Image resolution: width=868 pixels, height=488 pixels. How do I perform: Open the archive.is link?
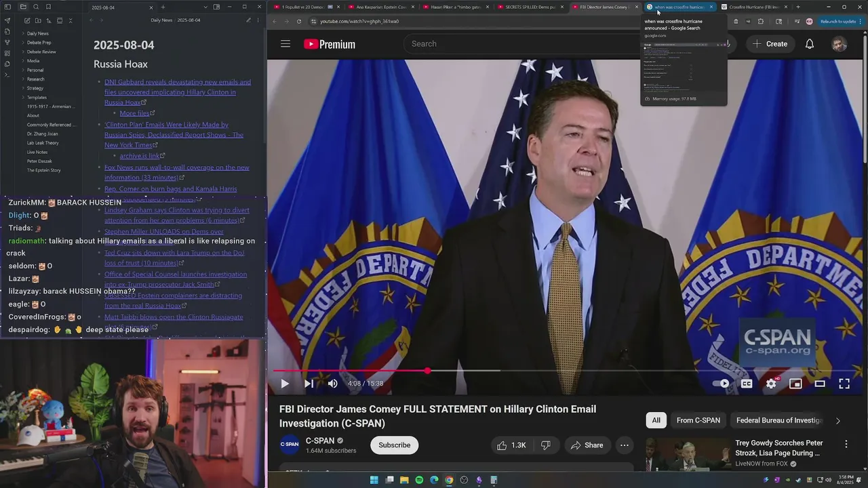click(x=140, y=156)
